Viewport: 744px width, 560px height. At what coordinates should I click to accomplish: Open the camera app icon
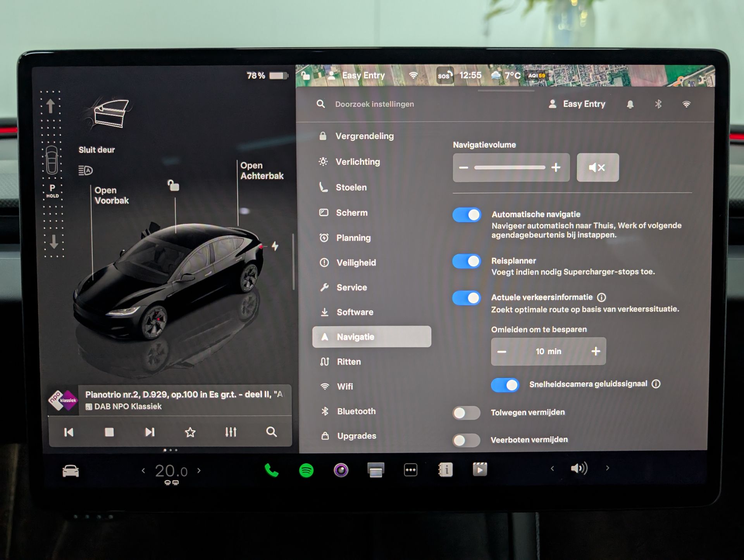pos(341,471)
